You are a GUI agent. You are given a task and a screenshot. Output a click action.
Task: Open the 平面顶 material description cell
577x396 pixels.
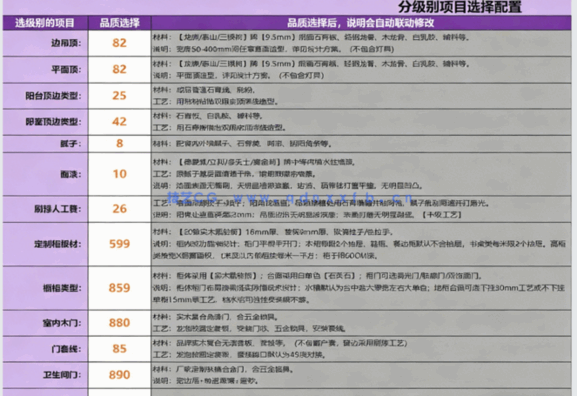coord(361,70)
